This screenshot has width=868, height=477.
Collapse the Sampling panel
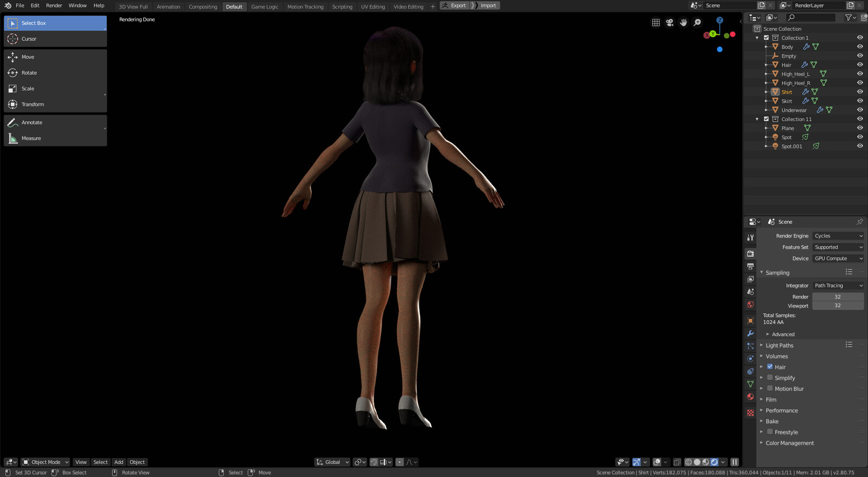777,273
